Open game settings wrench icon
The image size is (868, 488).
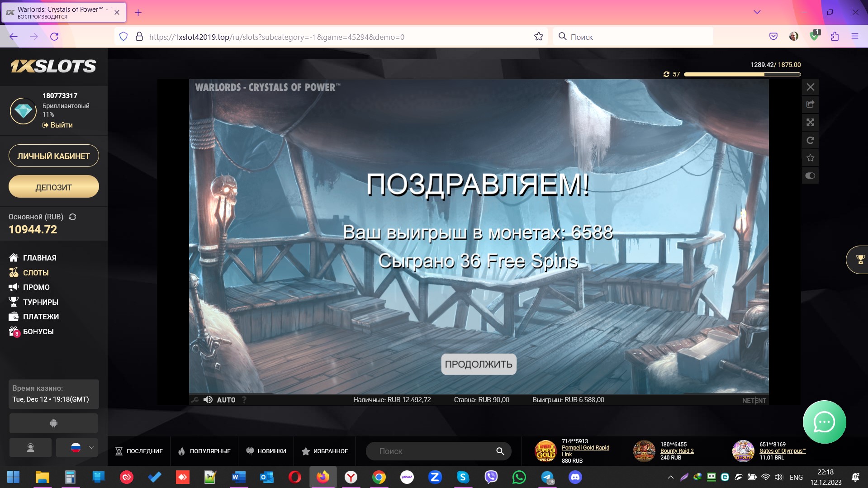195,400
